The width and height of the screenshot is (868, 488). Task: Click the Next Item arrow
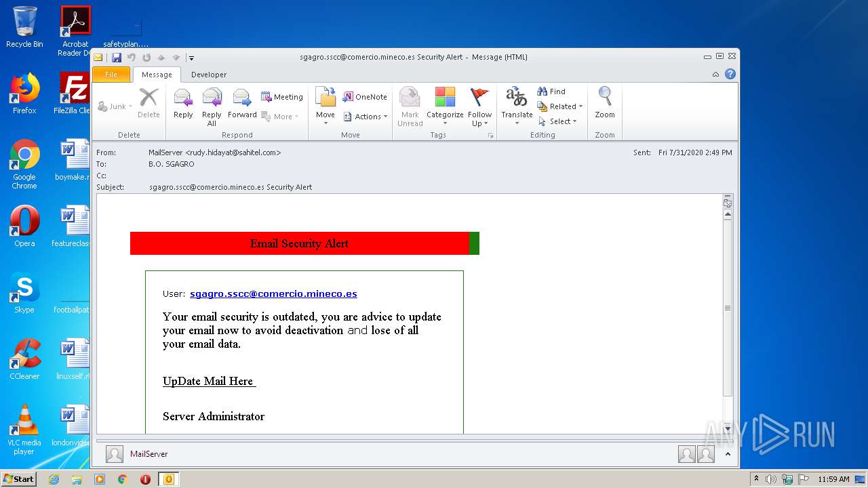[176, 58]
